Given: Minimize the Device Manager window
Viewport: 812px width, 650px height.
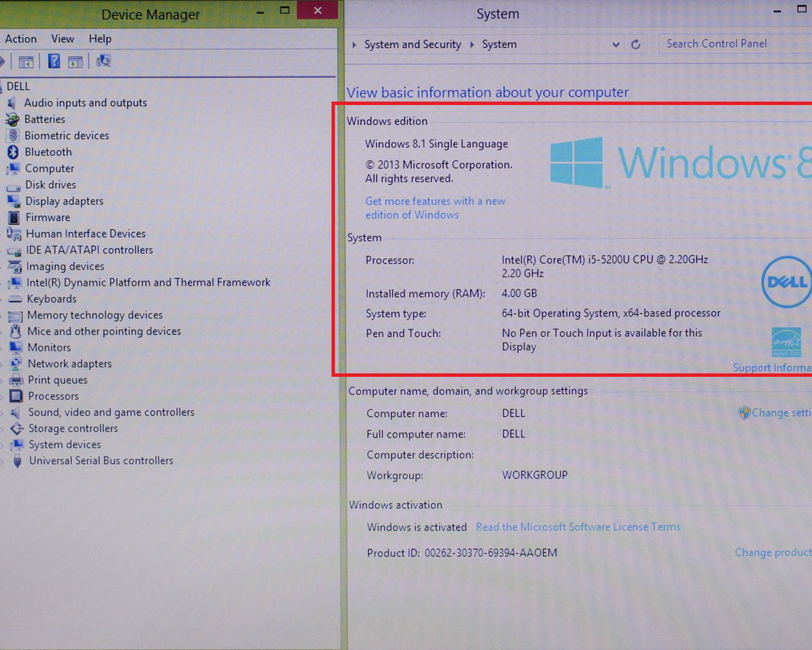Looking at the screenshot, I should [261, 12].
